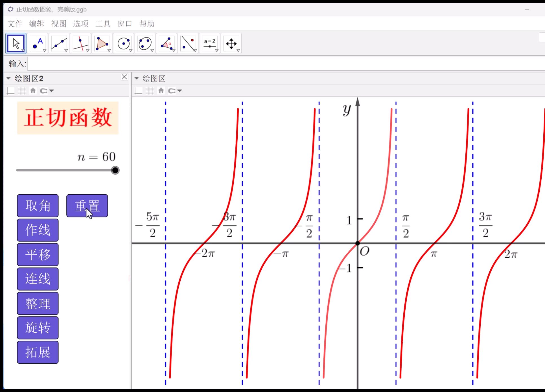
Task: Toggle axes in 绘图区2 style bar
Action: pyautogui.click(x=10, y=91)
